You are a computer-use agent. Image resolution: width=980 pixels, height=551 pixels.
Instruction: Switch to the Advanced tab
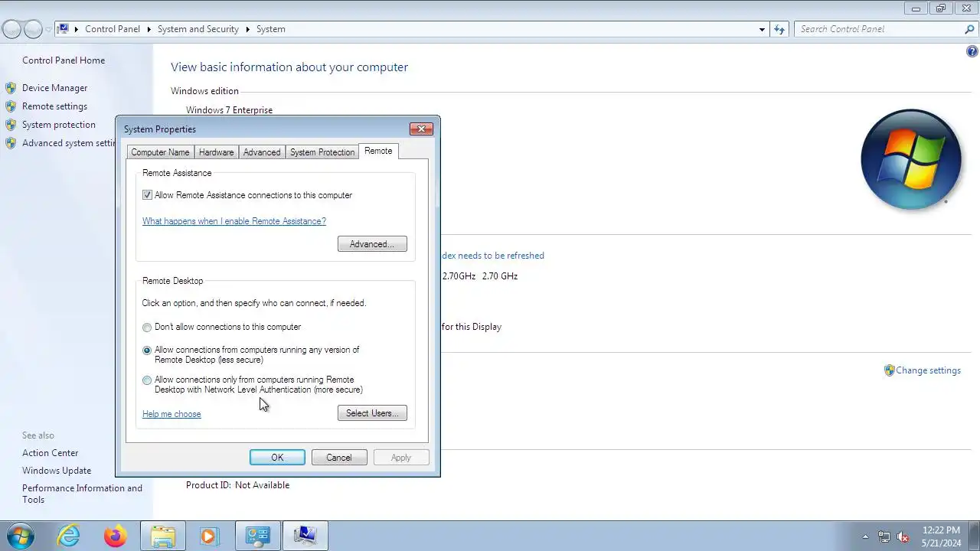tap(262, 152)
